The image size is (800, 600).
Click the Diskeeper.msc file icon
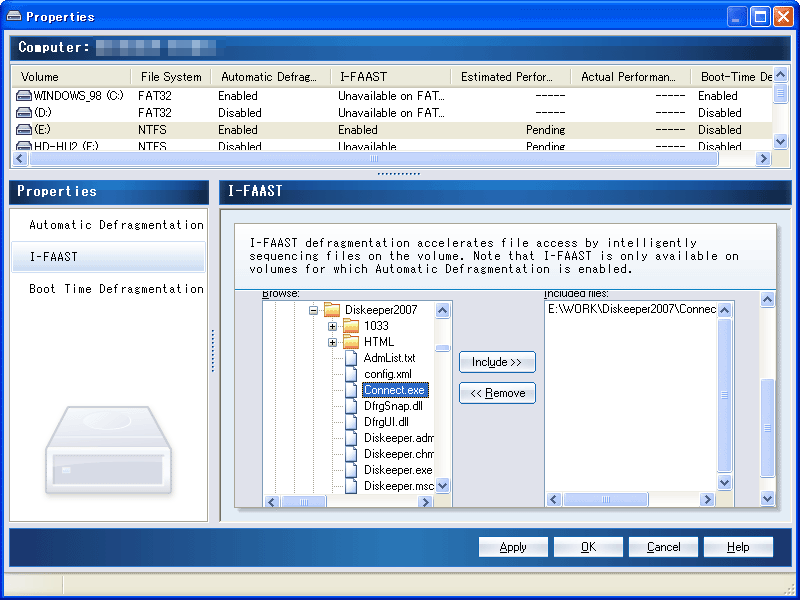pyautogui.click(x=351, y=486)
